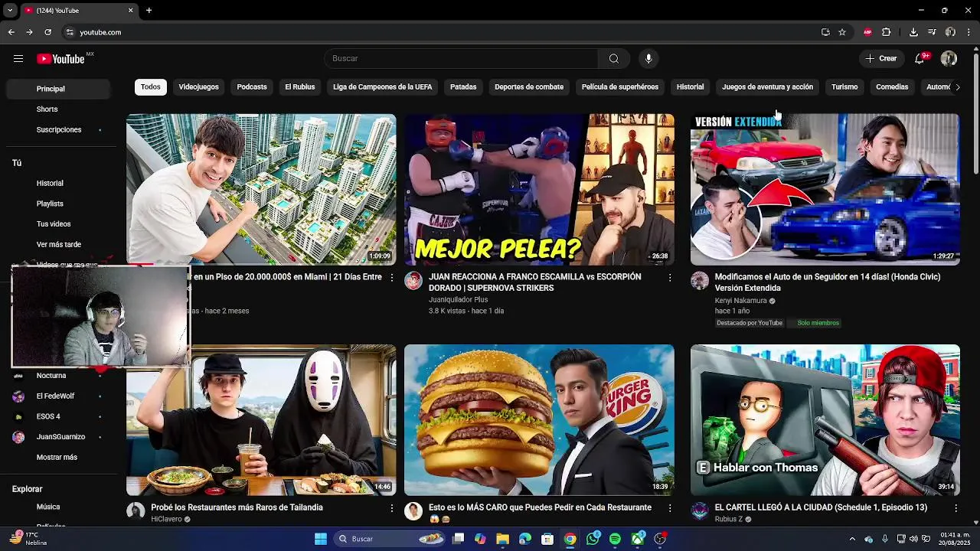The height and width of the screenshot is (551, 980).
Task: Start voice search with the microphone
Action: tap(648, 59)
